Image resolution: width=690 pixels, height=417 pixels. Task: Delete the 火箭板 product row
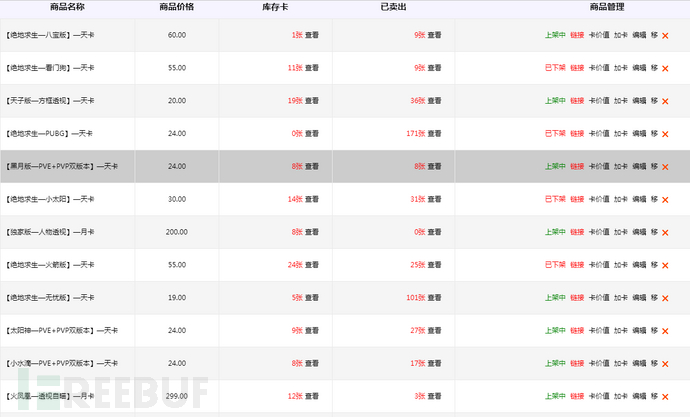click(665, 266)
